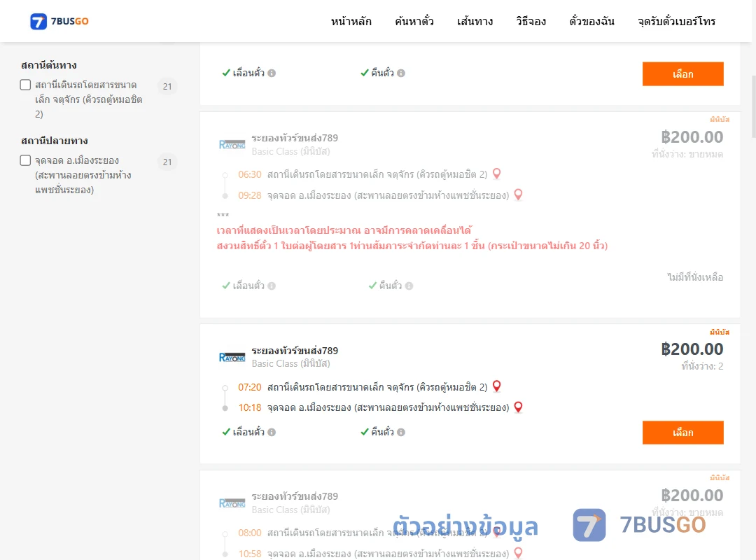Check the origin station สถานีเดินรถโดยสารขนาดเล็ก จตุจักร filter
This screenshot has height=560, width=756.
26,85
